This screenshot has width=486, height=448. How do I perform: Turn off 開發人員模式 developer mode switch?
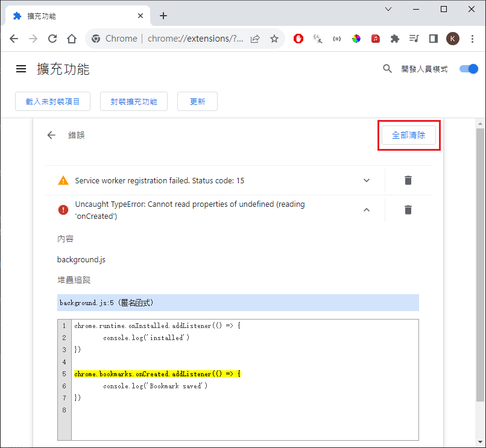pos(469,69)
